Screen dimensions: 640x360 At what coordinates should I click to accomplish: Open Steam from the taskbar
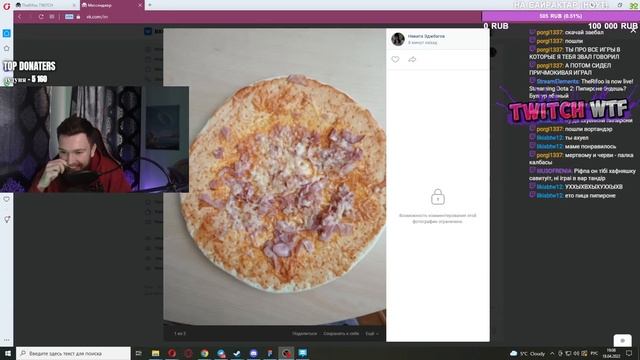[x=237, y=353]
